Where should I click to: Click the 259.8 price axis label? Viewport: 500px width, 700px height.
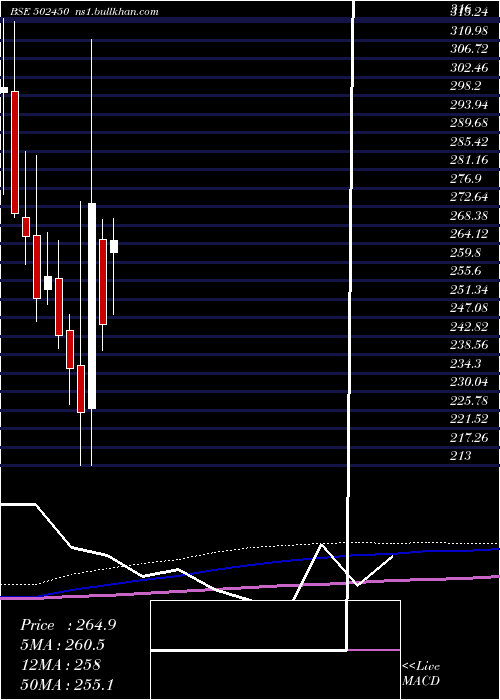(x=465, y=253)
